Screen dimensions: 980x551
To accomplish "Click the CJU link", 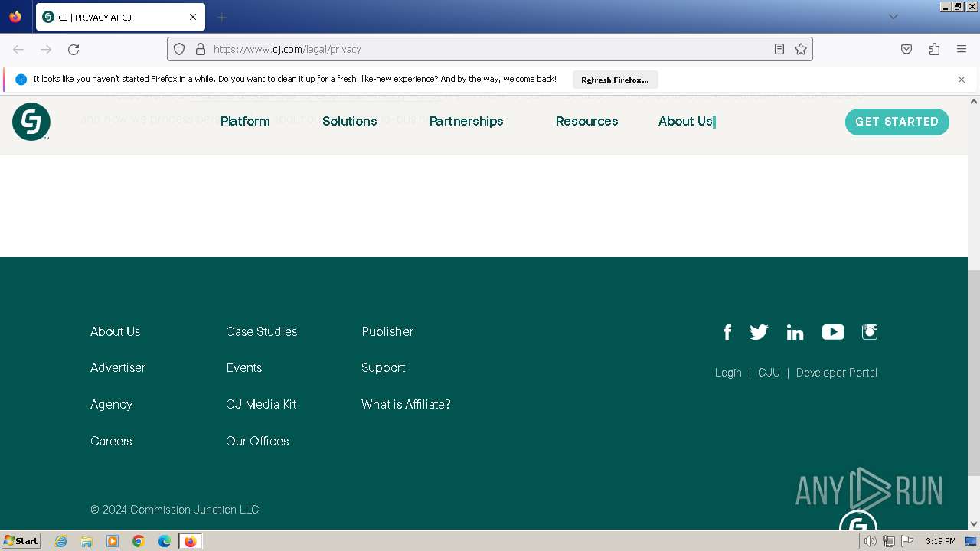I will [x=769, y=373].
